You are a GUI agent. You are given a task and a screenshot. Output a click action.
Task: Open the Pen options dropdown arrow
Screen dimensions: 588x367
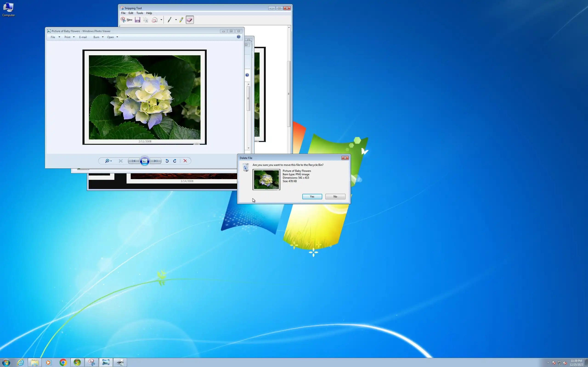[176, 20]
